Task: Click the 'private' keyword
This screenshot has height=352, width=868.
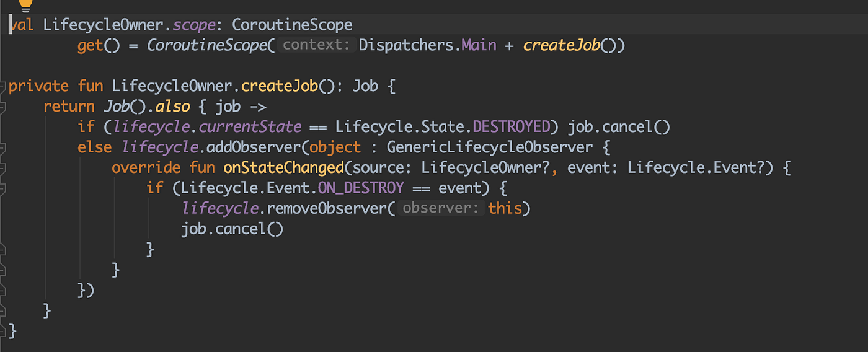Action: click(38, 86)
